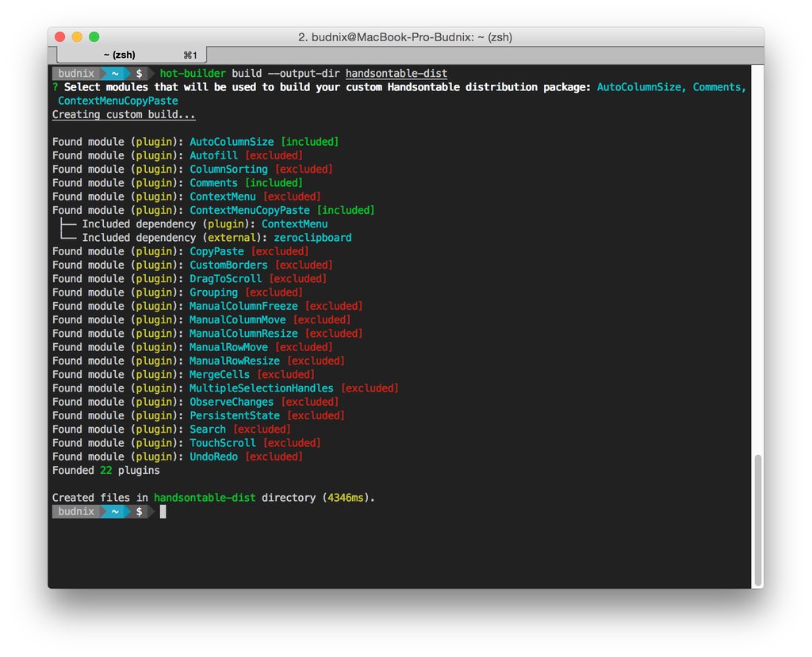Click the terminal cursor at the bottom prompt

[x=163, y=511]
